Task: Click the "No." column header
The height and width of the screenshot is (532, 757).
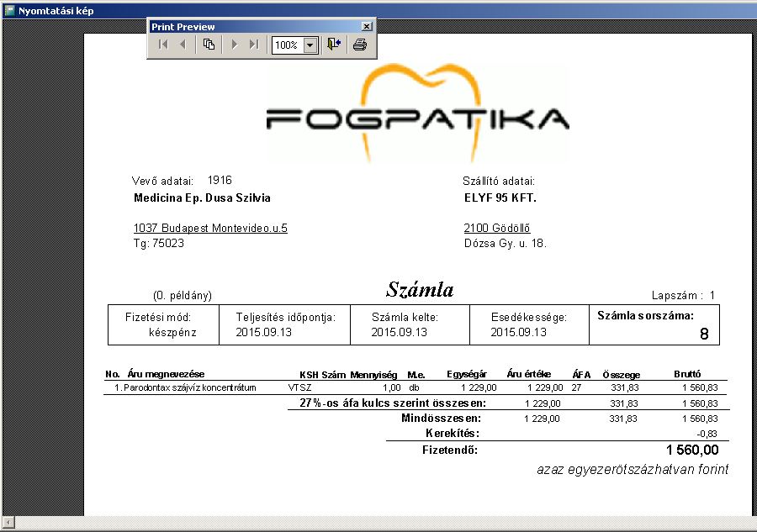Action: [x=113, y=374]
